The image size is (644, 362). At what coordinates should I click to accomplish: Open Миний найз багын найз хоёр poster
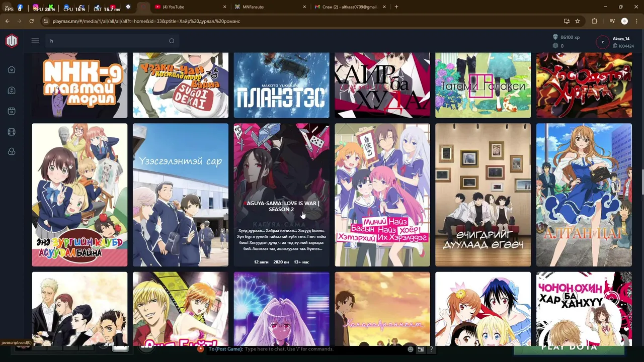pyautogui.click(x=382, y=195)
